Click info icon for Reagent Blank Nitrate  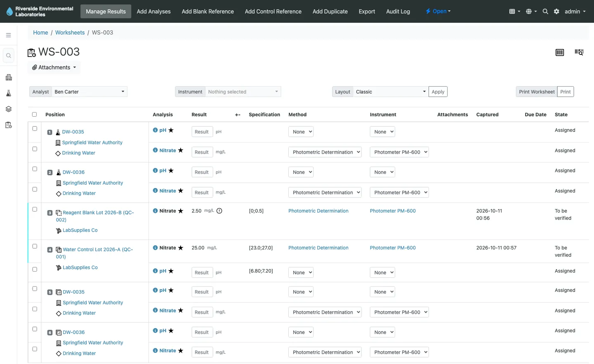pos(156,211)
